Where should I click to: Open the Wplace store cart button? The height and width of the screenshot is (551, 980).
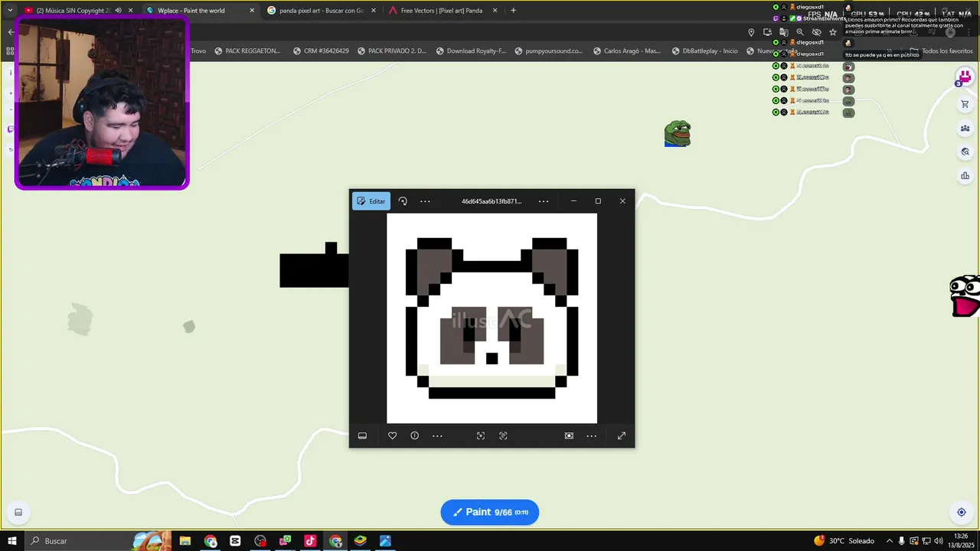[x=965, y=104]
